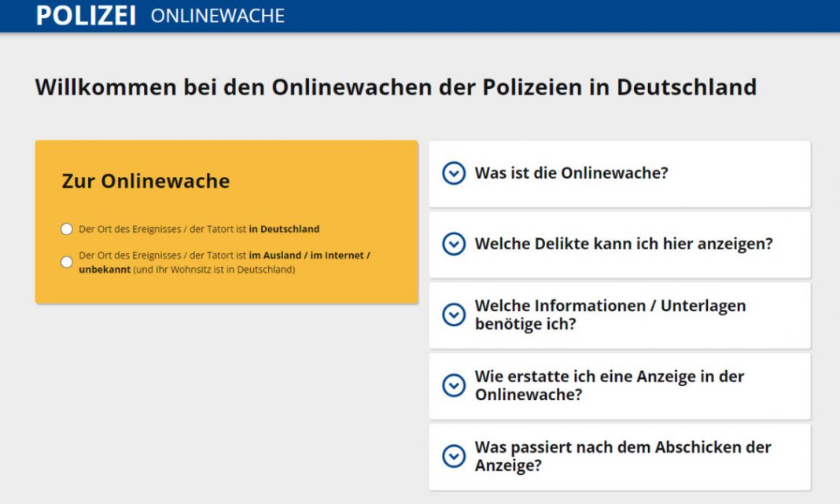Select the radio button for im Ausland / im Internet

pyautogui.click(x=67, y=263)
